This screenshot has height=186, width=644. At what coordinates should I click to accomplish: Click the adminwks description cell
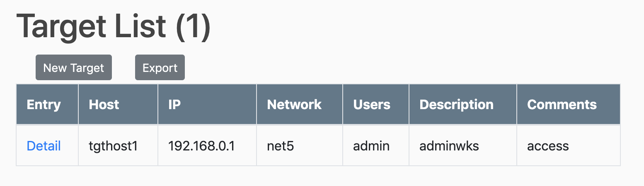449,146
